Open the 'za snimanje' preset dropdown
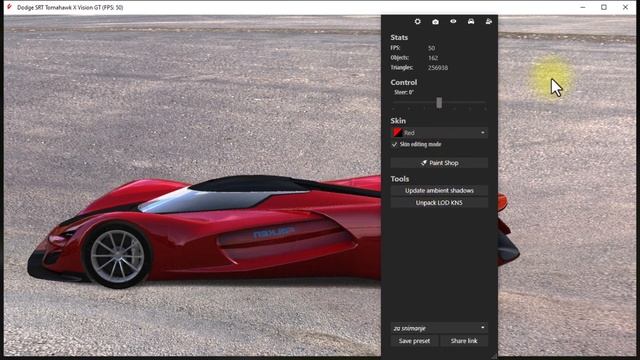 (x=439, y=328)
